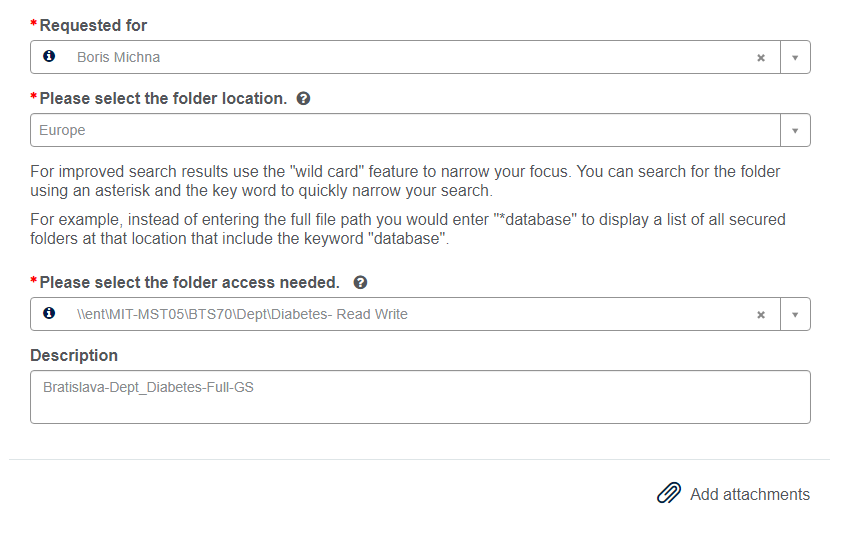Click help icon next to folder location label
This screenshot has height=534, width=858.
(303, 99)
